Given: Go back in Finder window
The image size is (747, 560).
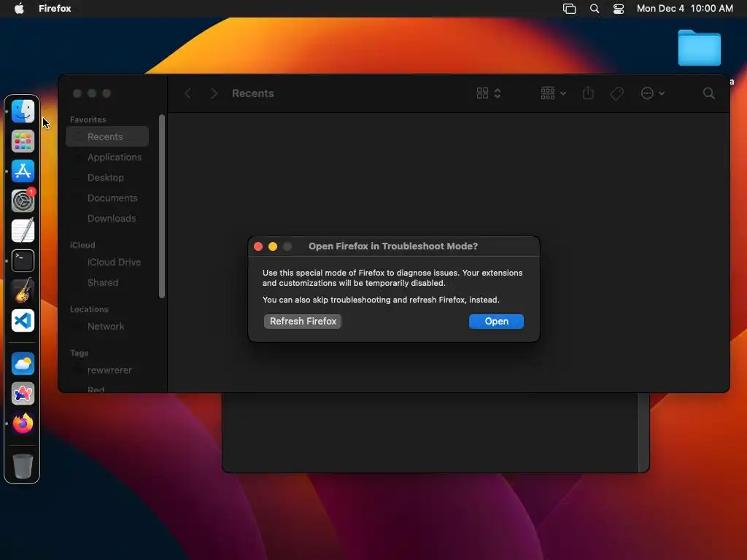Looking at the screenshot, I should click(188, 93).
